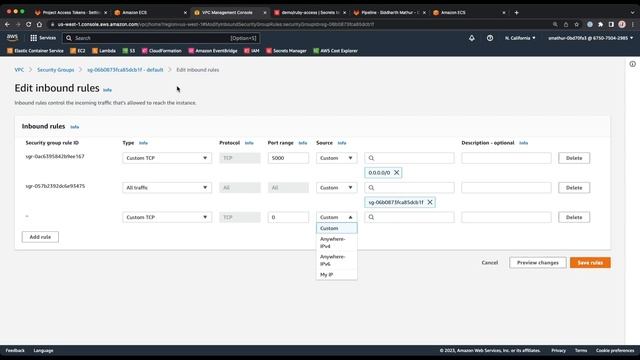The image size is (640, 360).
Task: Open Feedback in the footer
Action: (x=15, y=351)
